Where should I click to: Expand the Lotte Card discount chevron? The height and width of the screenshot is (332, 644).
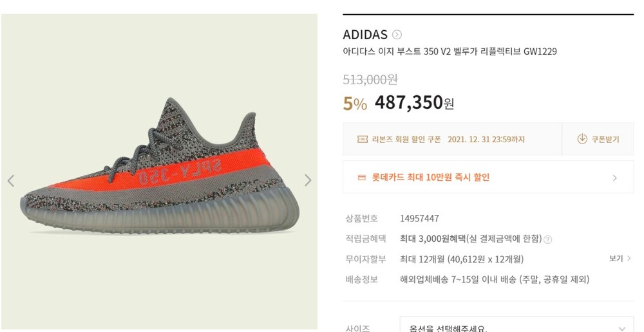(x=615, y=178)
